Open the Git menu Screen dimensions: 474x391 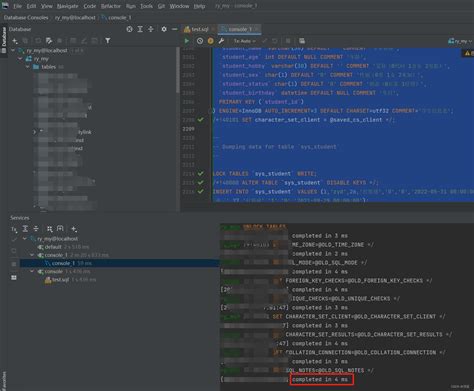pos(161,6)
